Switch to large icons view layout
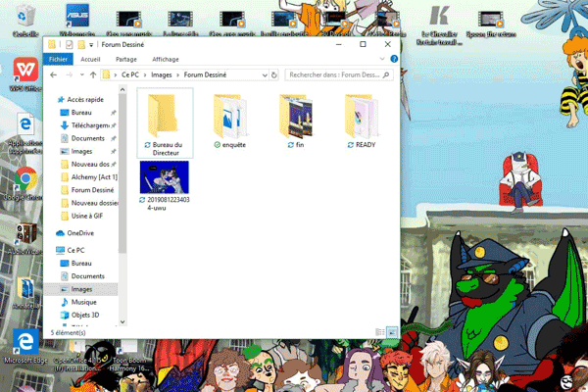Screen dimensions: 588x392 pos(392,332)
